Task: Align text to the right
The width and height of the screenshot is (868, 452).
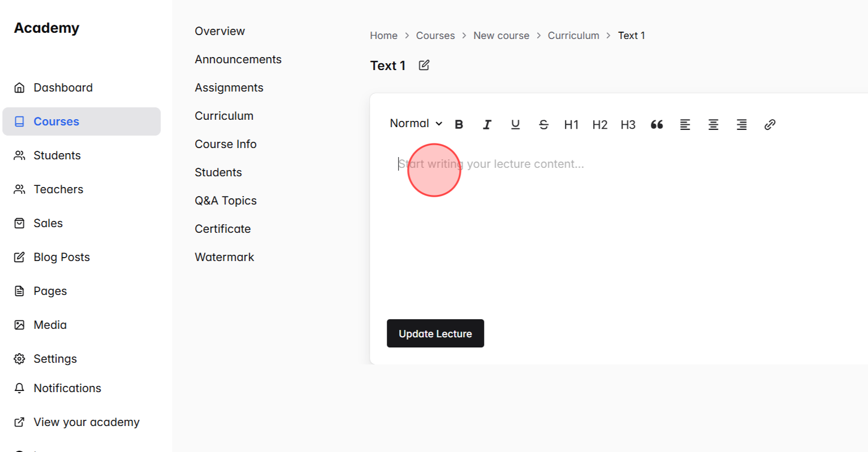Action: (741, 124)
